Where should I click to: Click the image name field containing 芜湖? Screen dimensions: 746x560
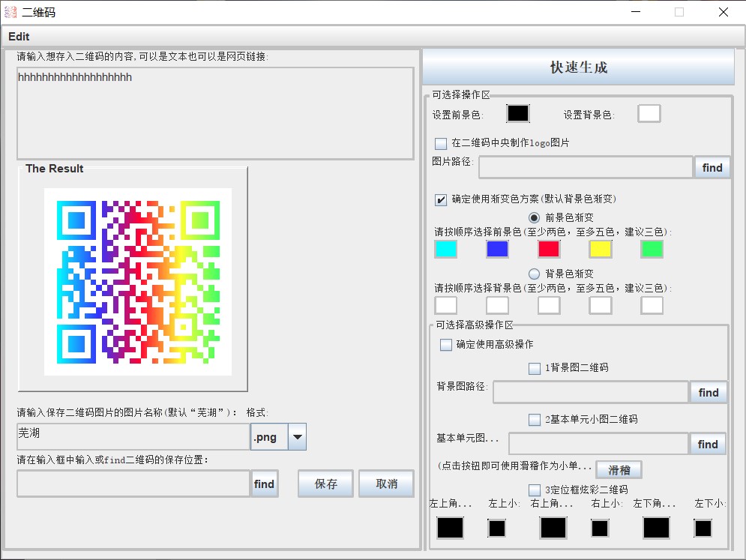click(133, 436)
